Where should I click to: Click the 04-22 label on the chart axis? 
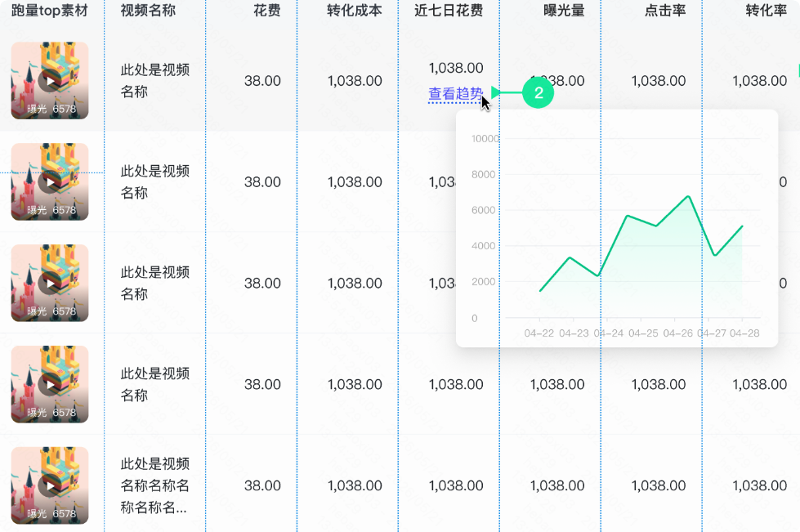point(539,333)
